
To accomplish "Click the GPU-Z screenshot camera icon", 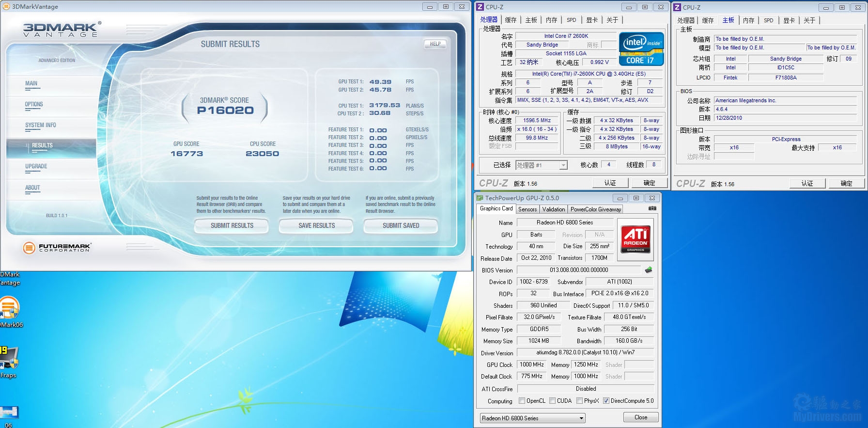I will [x=652, y=208].
